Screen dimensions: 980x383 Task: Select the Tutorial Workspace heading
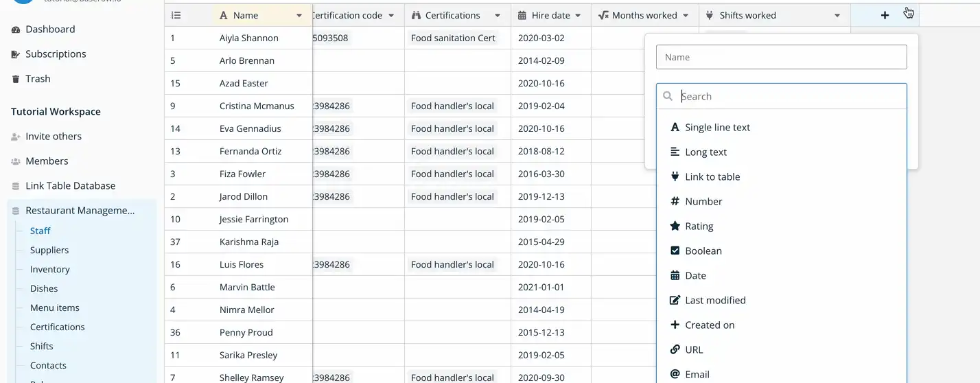coord(56,112)
